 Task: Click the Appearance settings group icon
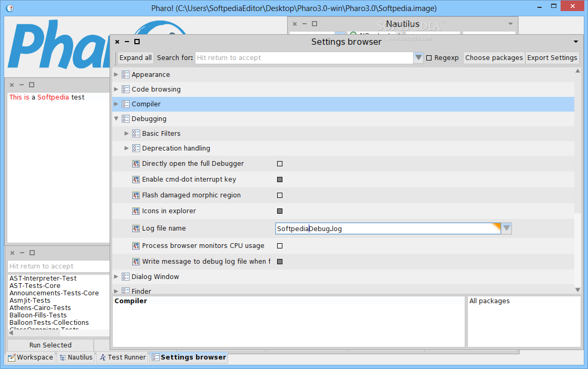pyautogui.click(x=125, y=75)
